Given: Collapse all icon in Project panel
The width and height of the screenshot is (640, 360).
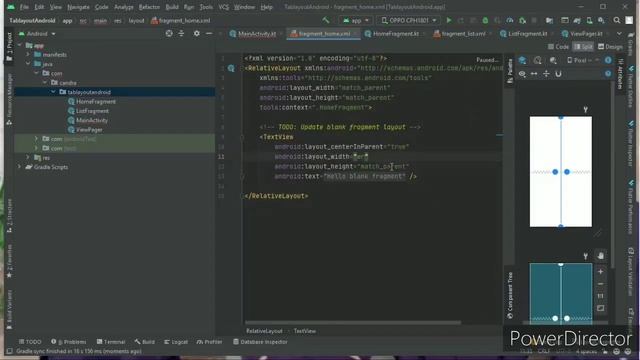Looking at the screenshot, I should point(181,33).
